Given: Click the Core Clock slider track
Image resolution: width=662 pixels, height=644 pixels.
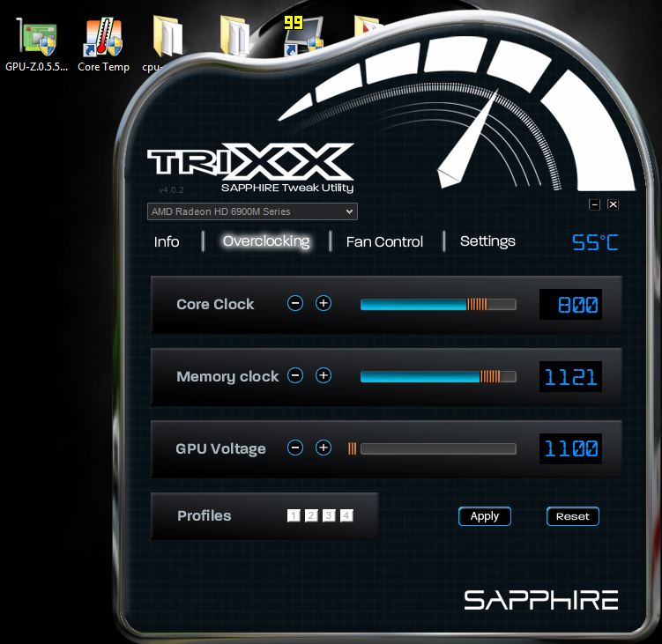Looking at the screenshot, I should pos(438,304).
